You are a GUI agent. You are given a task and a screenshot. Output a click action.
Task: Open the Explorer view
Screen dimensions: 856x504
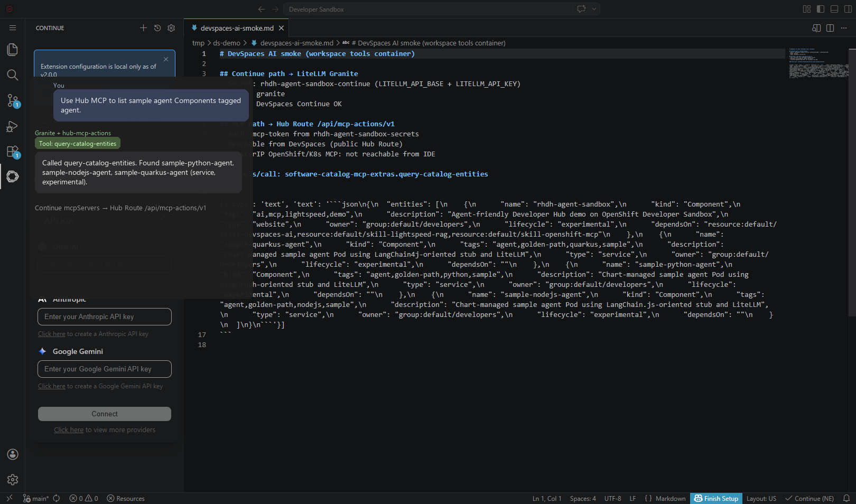[x=13, y=50]
